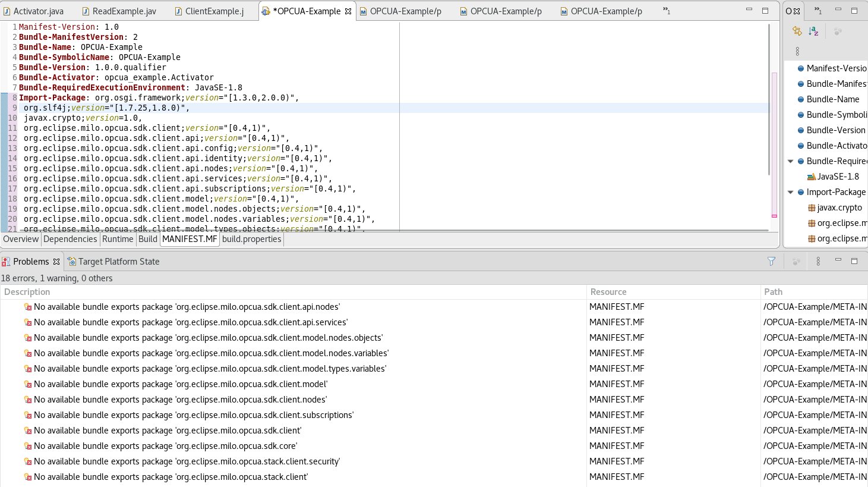
Task: Select the MANIFEST.MF editor page tab
Action: pyautogui.click(x=190, y=239)
